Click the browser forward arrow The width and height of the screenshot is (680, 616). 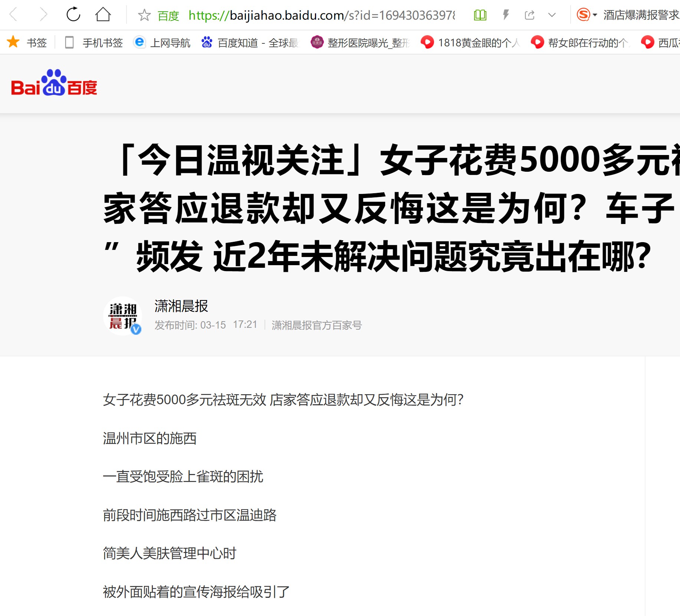click(43, 15)
